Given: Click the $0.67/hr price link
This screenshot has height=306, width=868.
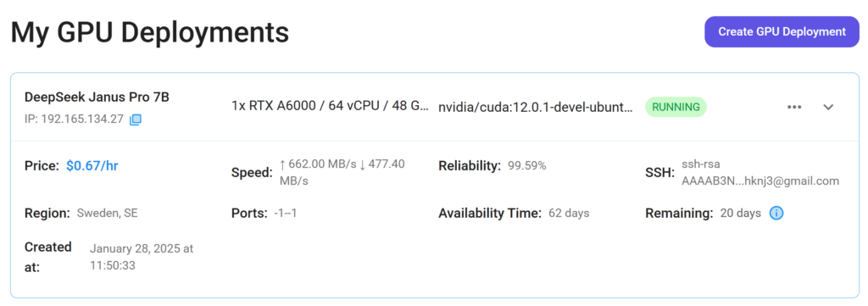Looking at the screenshot, I should (92, 166).
